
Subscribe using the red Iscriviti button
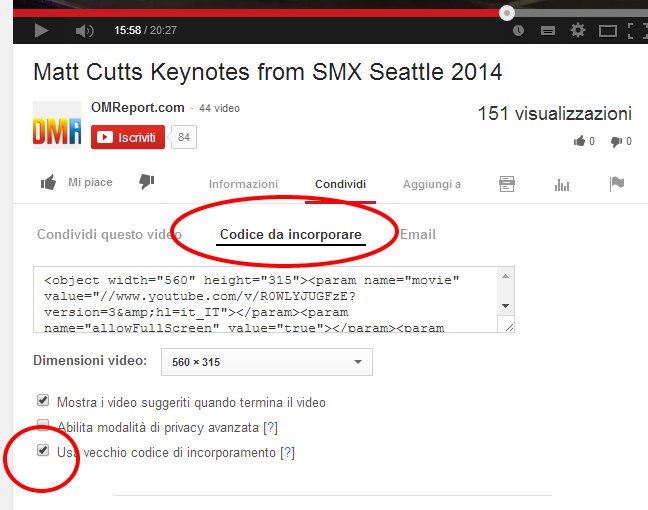pyautogui.click(x=128, y=137)
